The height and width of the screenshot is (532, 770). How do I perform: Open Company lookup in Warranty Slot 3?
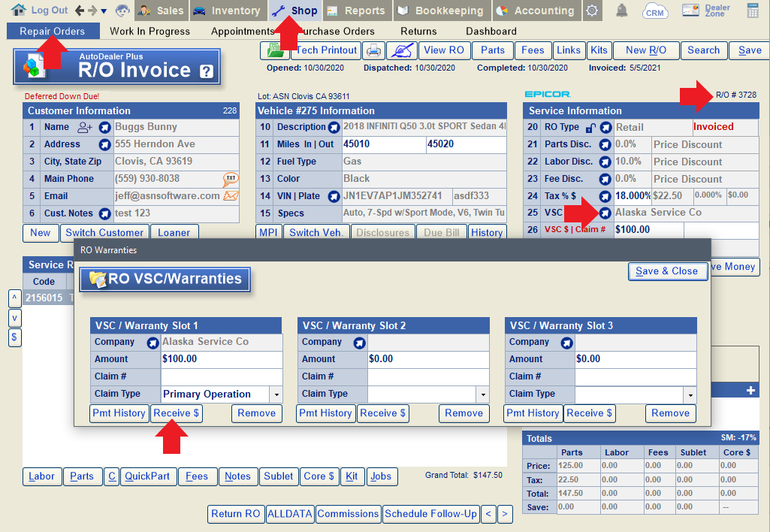click(x=566, y=343)
